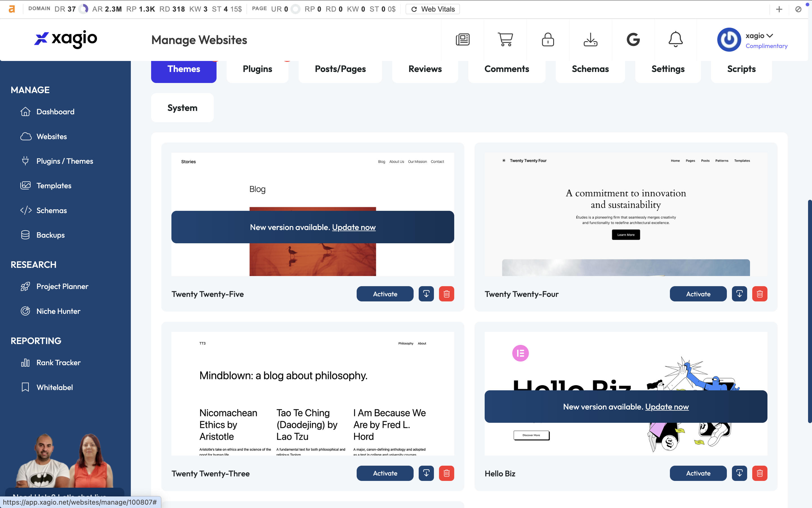Viewport: 812px width, 508px height.
Task: Switch to the Themes tab
Action: 184,69
